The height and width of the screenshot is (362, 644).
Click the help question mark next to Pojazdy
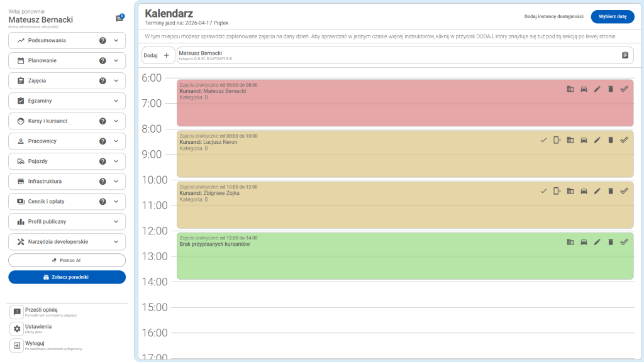(104, 161)
